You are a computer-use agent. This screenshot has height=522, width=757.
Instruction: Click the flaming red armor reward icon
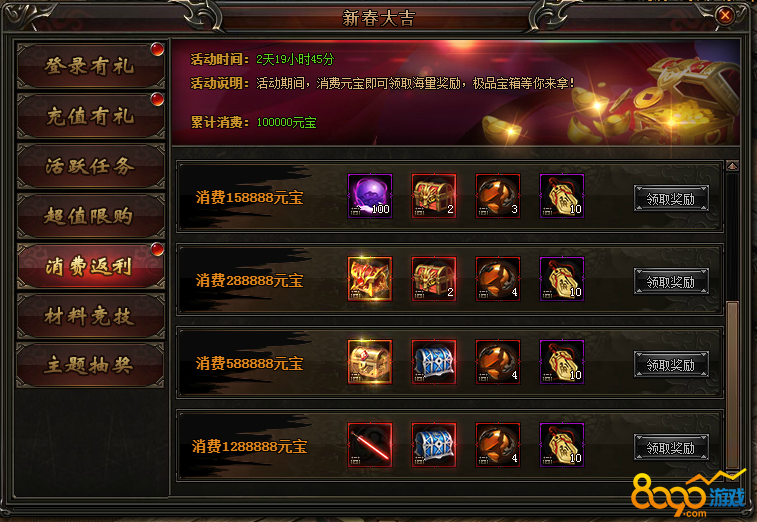370,279
